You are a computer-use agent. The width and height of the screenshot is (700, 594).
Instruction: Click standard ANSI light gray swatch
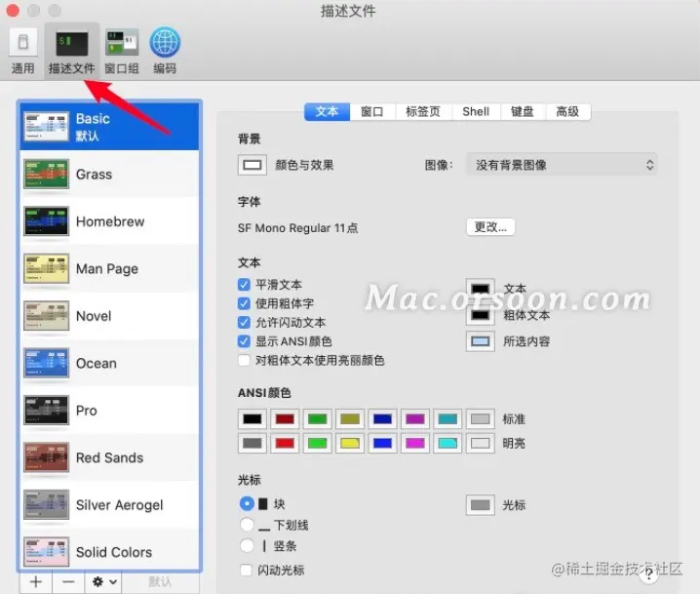[481, 419]
